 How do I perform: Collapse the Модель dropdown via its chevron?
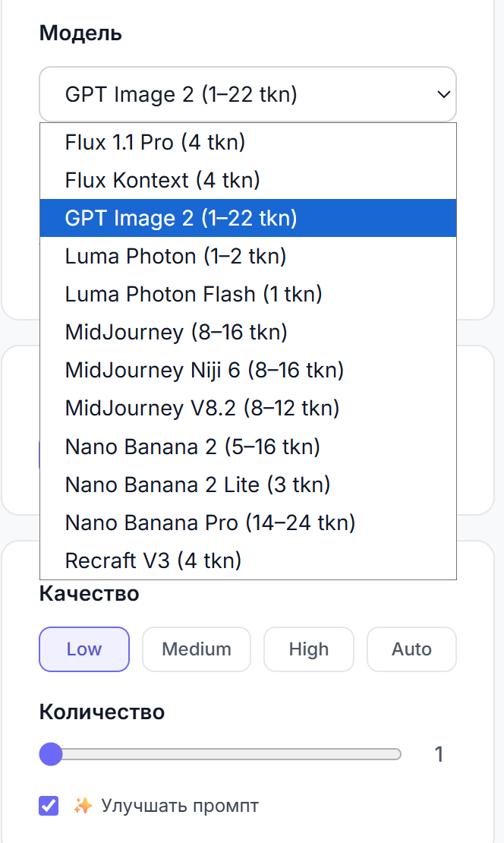coord(444,95)
